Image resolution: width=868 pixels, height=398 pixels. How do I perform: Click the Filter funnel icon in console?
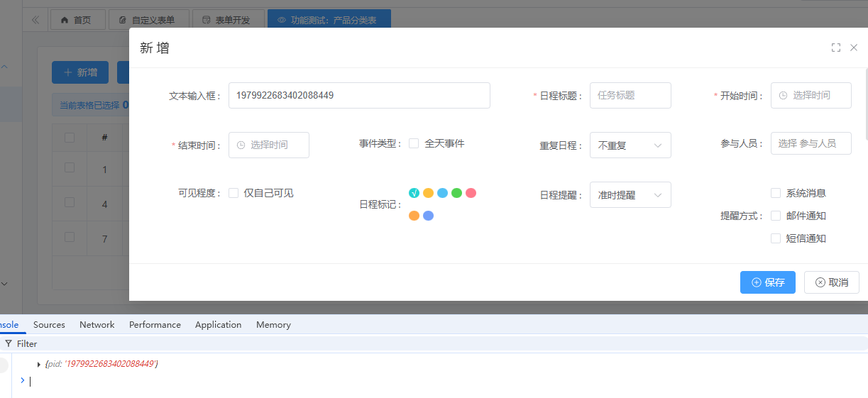coord(9,343)
